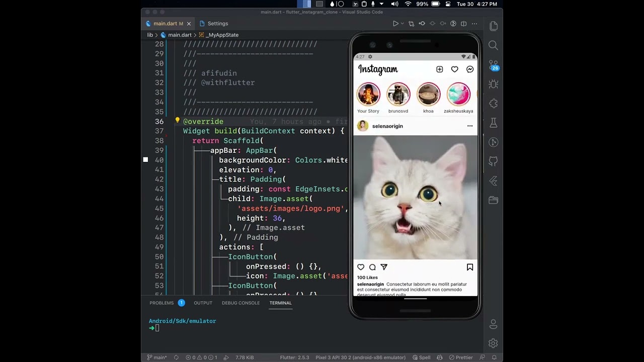Image resolution: width=644 pixels, height=362 pixels.
Task: Open the editor More Actions ellipsis
Action: coord(474,24)
